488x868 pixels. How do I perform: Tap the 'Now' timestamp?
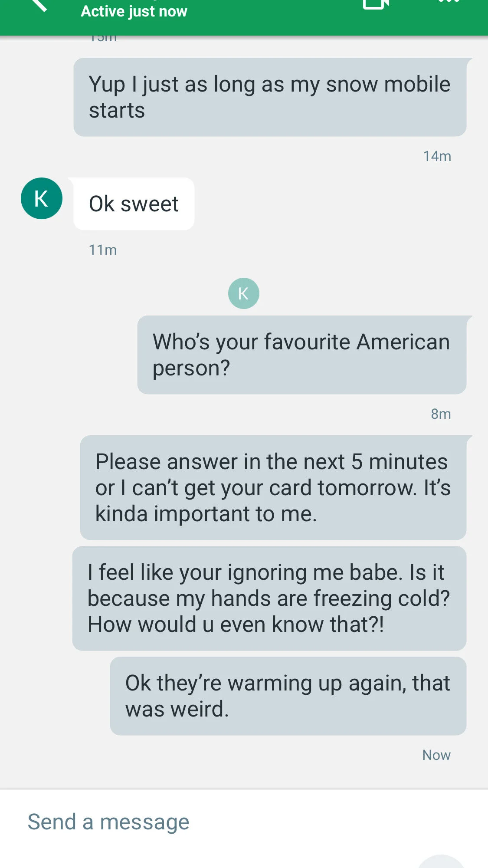point(436,755)
